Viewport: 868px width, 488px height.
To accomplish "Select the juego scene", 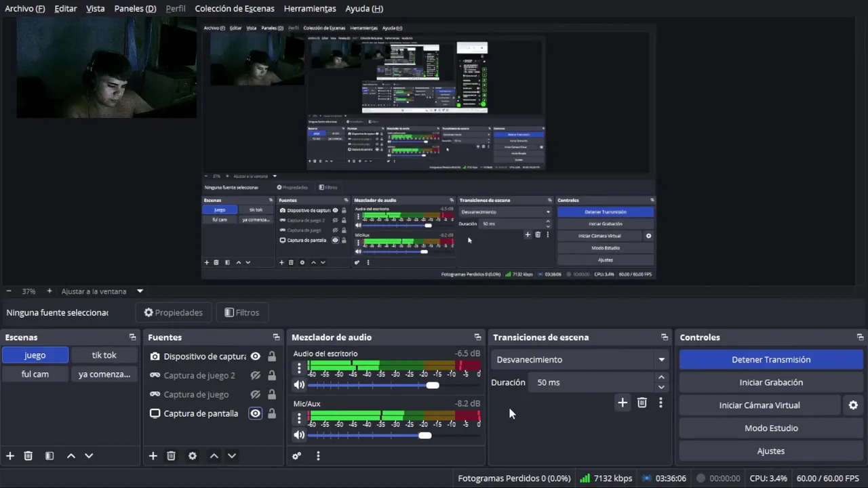I will [x=35, y=355].
